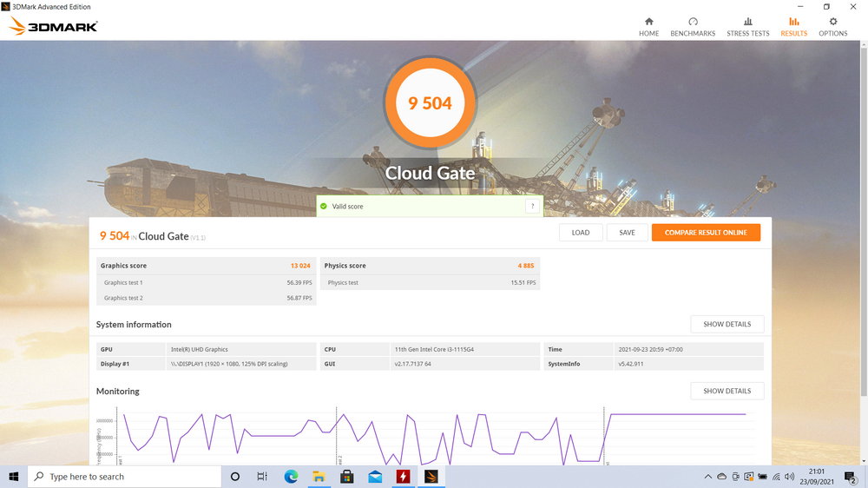Click the 3DMark taskbar icon
868x488 pixels.
[431, 477]
